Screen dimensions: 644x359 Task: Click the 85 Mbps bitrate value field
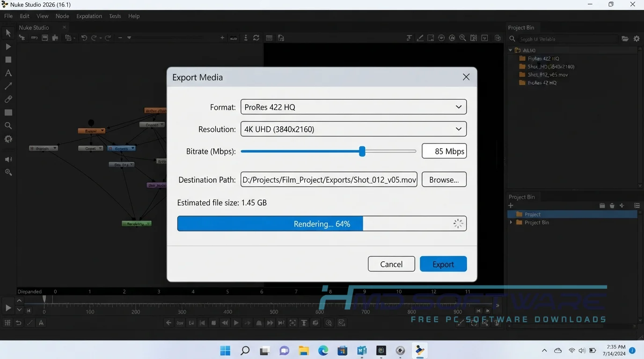click(x=444, y=151)
